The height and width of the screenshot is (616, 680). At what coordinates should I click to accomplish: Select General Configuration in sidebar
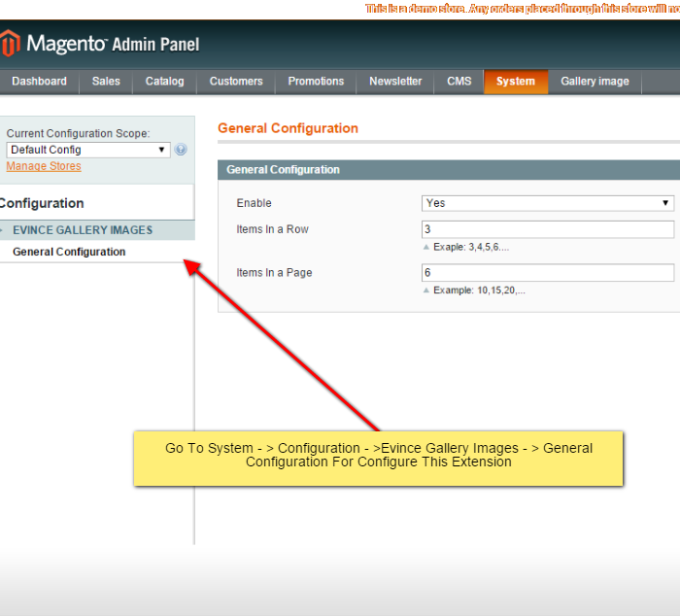tap(69, 252)
